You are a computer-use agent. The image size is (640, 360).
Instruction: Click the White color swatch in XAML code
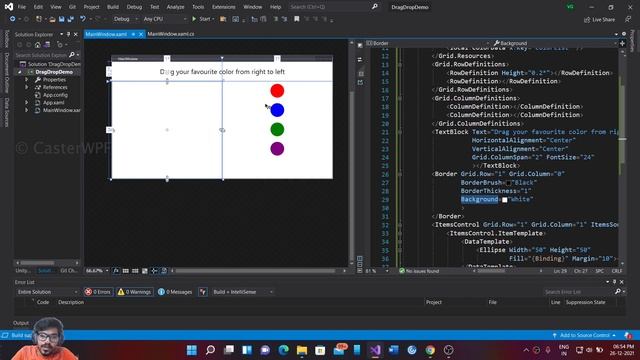[x=505, y=200]
